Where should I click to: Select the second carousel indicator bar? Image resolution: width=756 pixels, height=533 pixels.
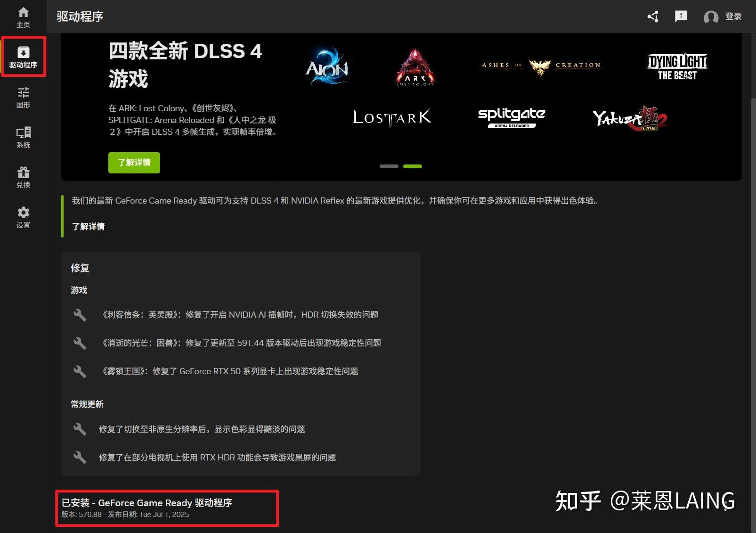pyautogui.click(x=413, y=166)
